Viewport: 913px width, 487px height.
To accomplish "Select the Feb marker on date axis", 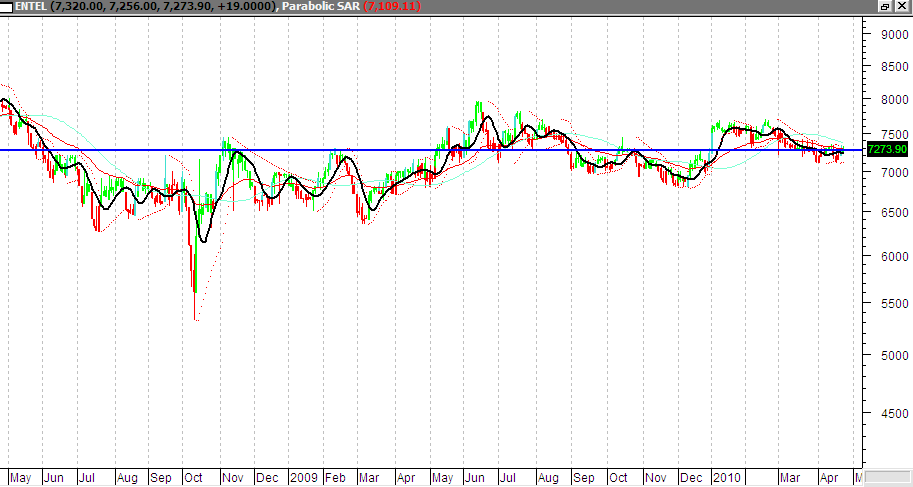I will [x=339, y=478].
